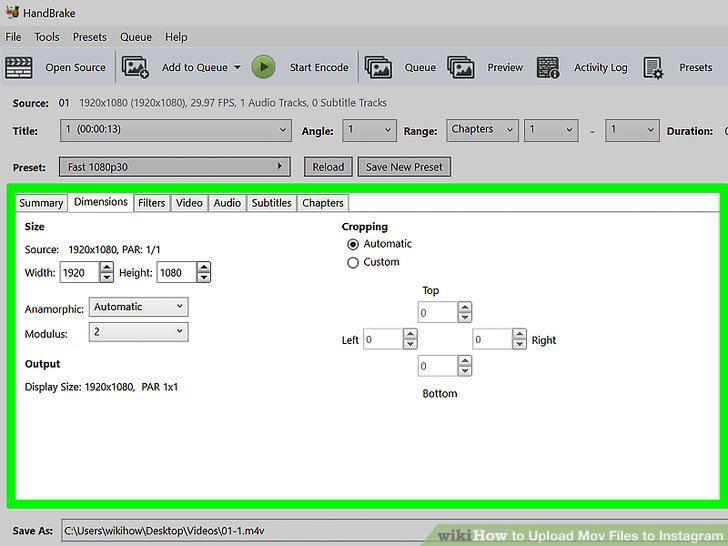Switch to the Video tab
Image resolution: width=728 pixels, height=546 pixels.
[x=189, y=203]
